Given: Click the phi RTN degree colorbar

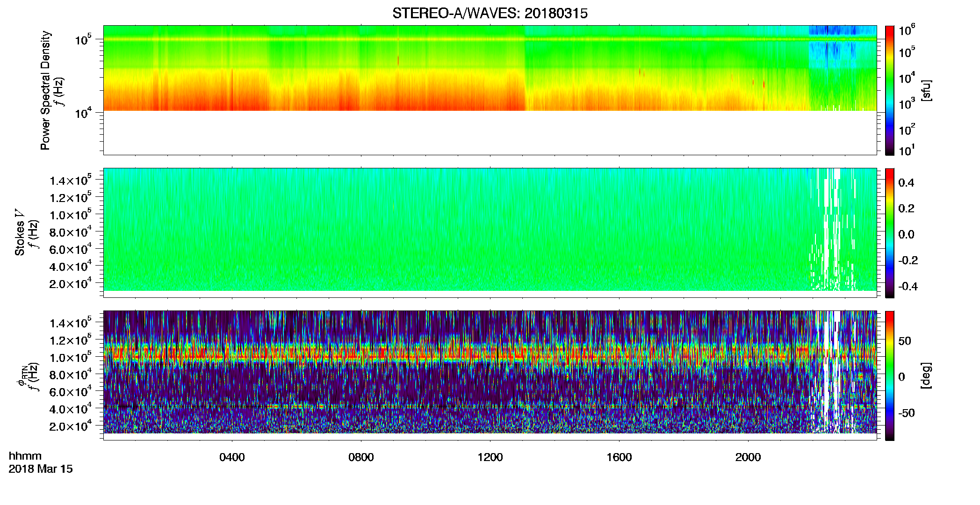Looking at the screenshot, I should pyautogui.click(x=890, y=375).
